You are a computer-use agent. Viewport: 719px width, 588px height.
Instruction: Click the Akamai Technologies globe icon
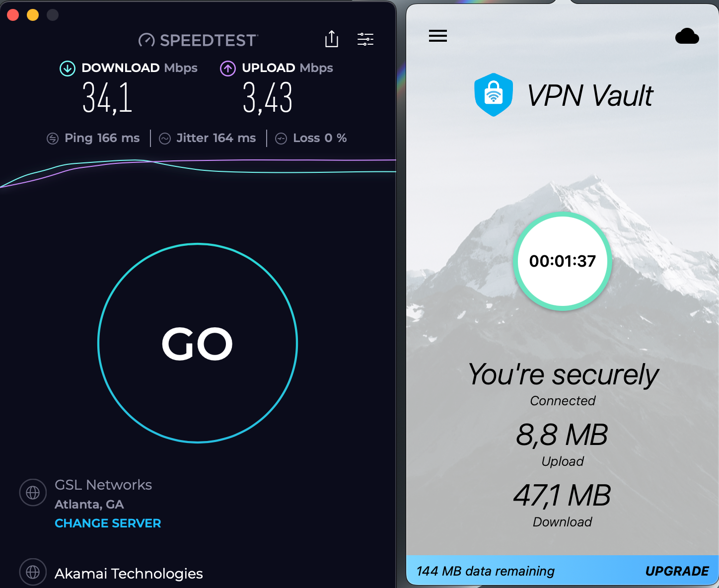(33, 572)
